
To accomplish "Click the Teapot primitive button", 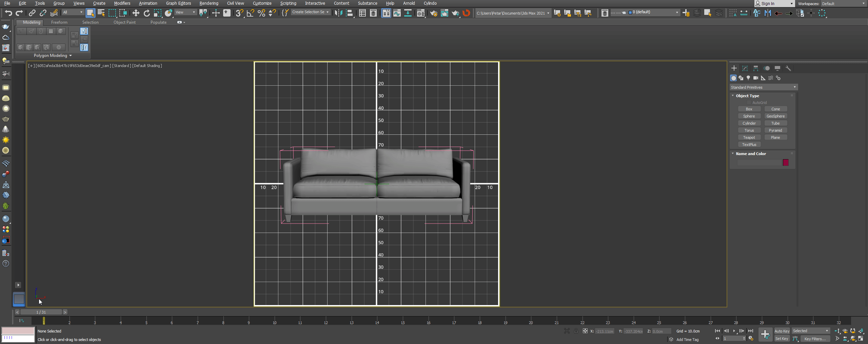I will 749,137.
